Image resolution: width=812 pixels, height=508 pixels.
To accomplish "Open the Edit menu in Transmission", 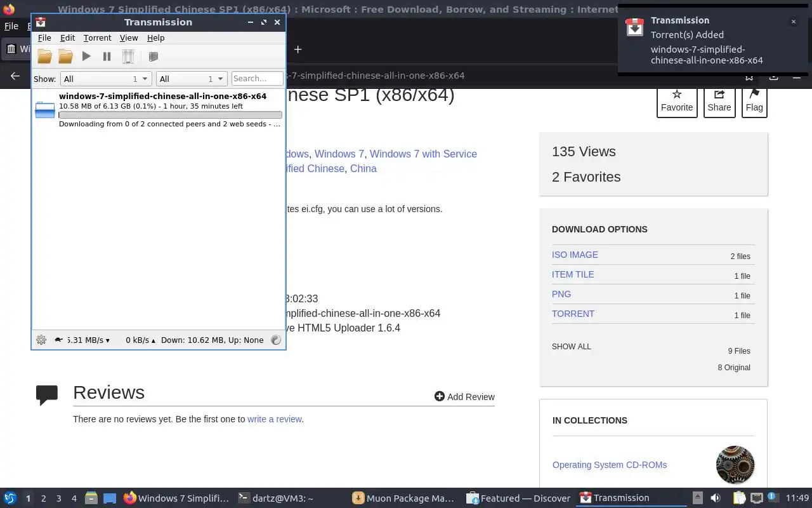I will (67, 38).
